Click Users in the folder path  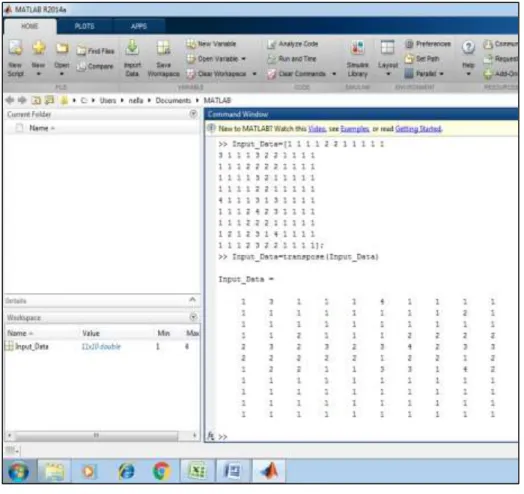pos(108,100)
